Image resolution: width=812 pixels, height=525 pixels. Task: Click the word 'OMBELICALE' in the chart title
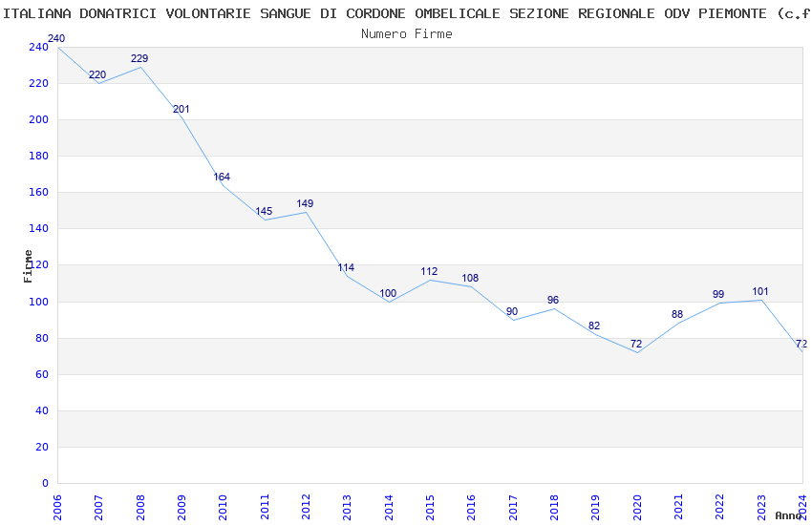tap(458, 13)
